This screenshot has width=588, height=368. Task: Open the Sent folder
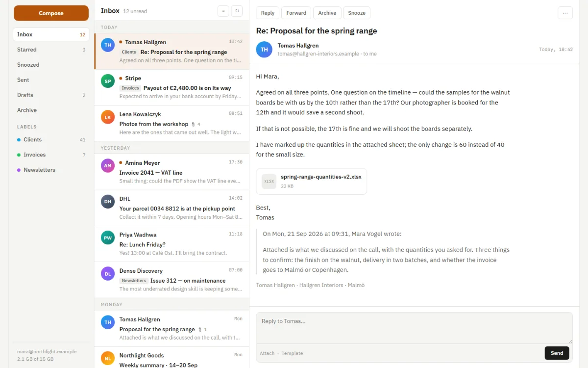click(51, 80)
